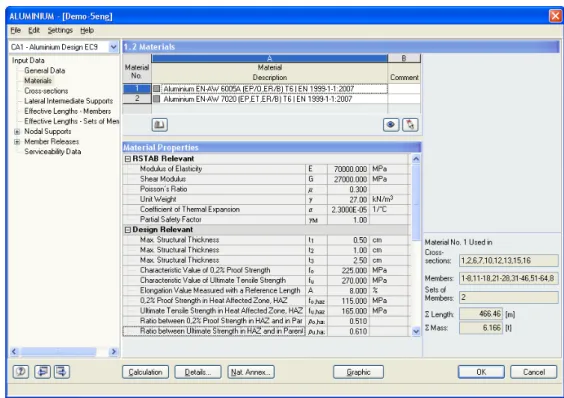The image size is (564, 398).
Task: Click the Graphic button
Action: (358, 372)
